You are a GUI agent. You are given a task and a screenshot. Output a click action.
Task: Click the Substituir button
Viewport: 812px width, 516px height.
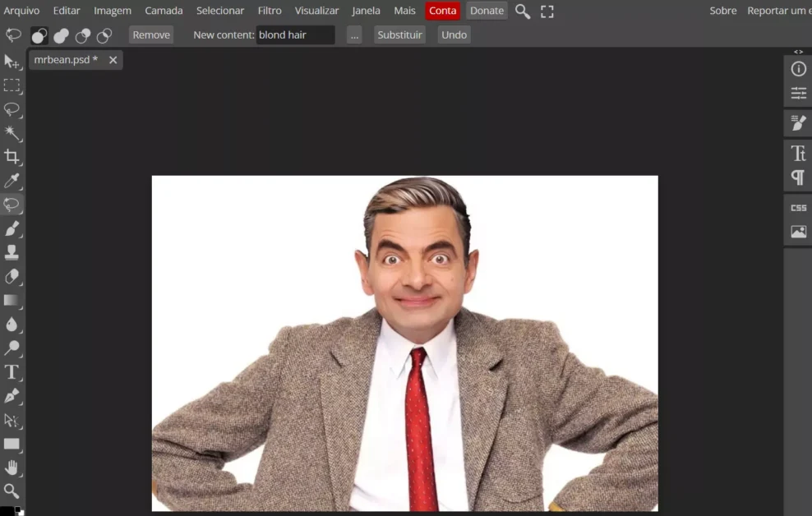click(x=399, y=35)
